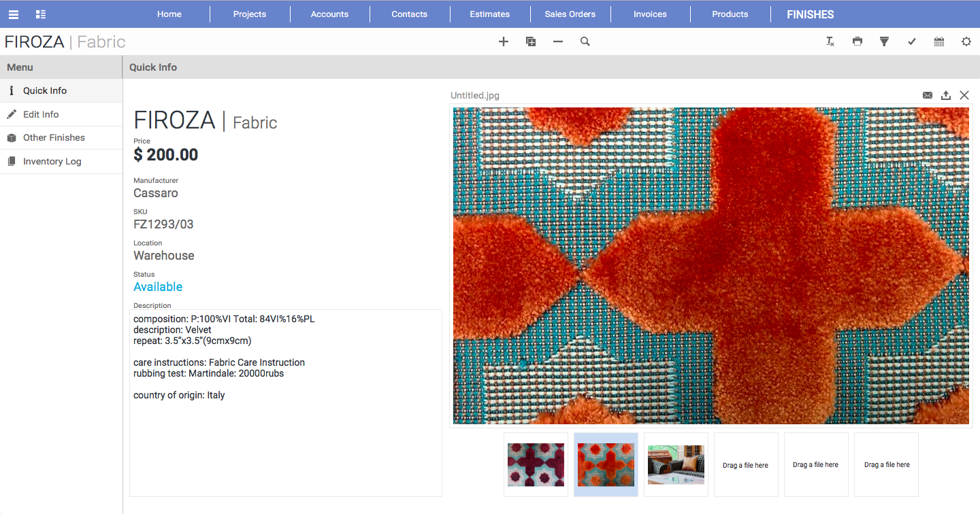Click the email envelope icon above image

(x=928, y=95)
